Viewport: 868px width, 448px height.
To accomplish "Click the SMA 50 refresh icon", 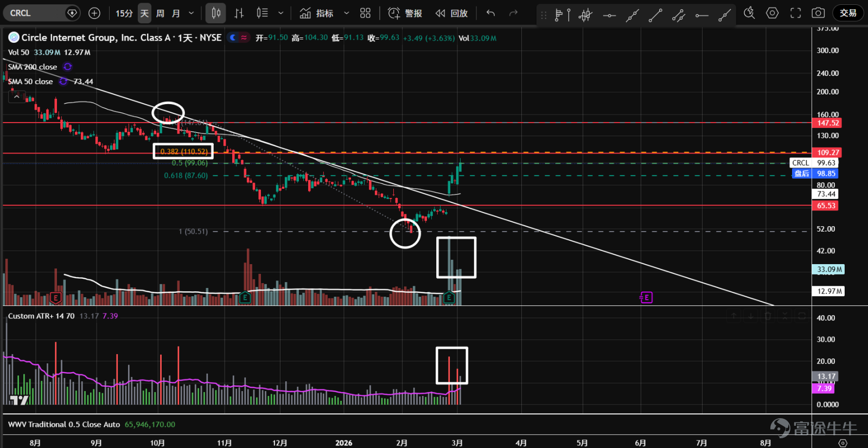I will click(63, 81).
